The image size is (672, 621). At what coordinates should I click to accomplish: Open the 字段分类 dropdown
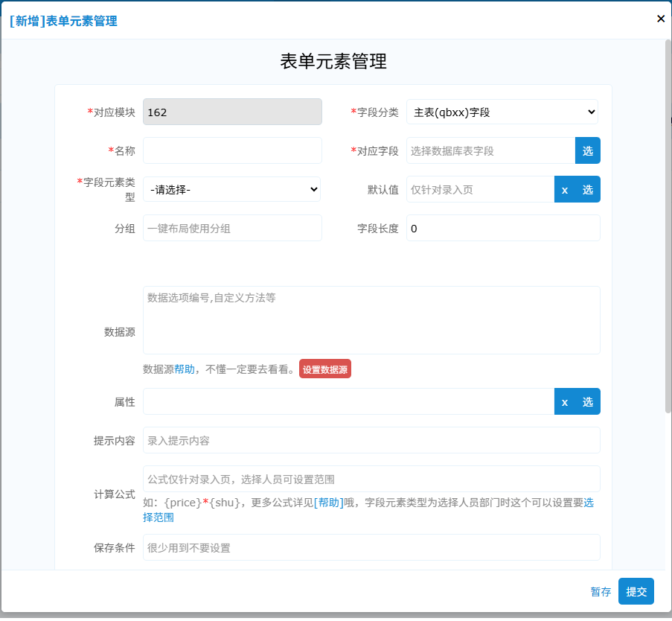(x=502, y=112)
